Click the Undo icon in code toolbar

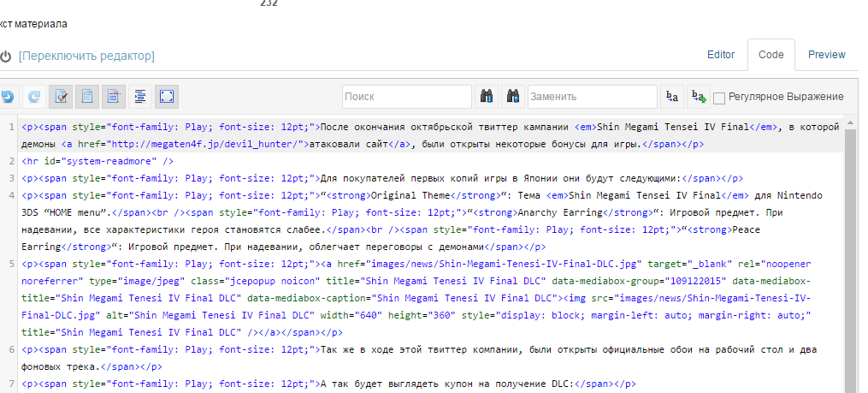pos(8,97)
